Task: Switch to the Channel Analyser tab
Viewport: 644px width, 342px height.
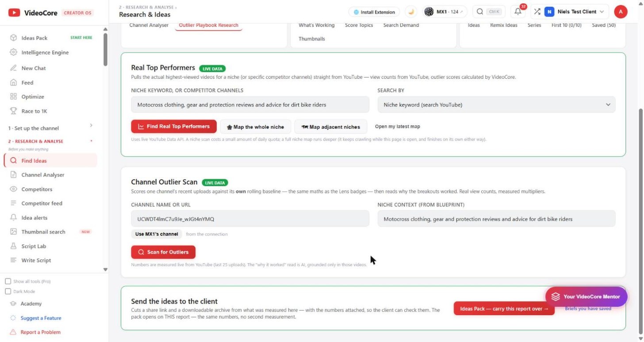Action: (149, 25)
